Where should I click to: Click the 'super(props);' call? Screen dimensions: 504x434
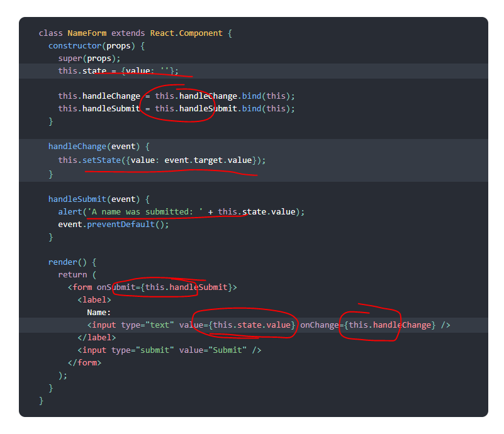click(x=89, y=58)
